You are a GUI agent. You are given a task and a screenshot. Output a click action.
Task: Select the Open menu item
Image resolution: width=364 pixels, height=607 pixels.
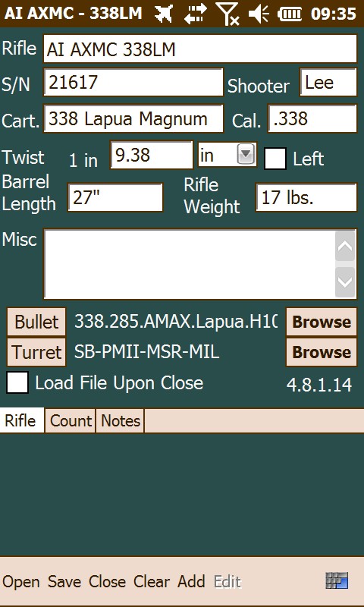coord(21,581)
